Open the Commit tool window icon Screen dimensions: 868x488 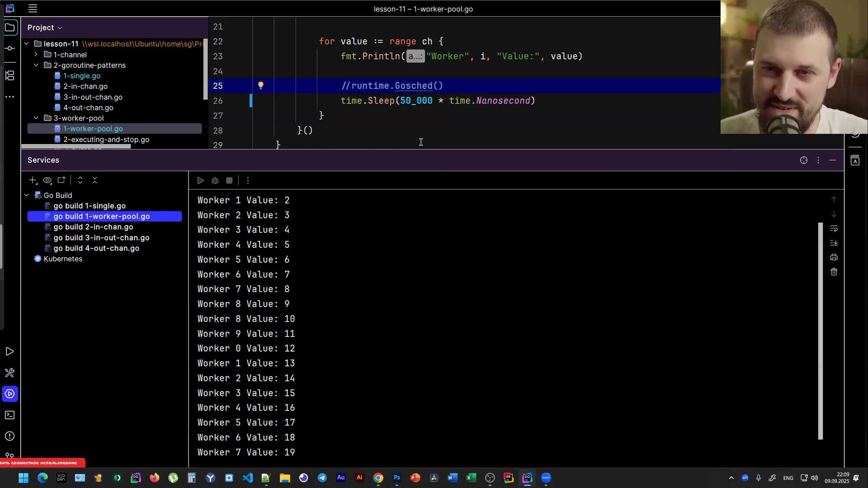(10, 48)
